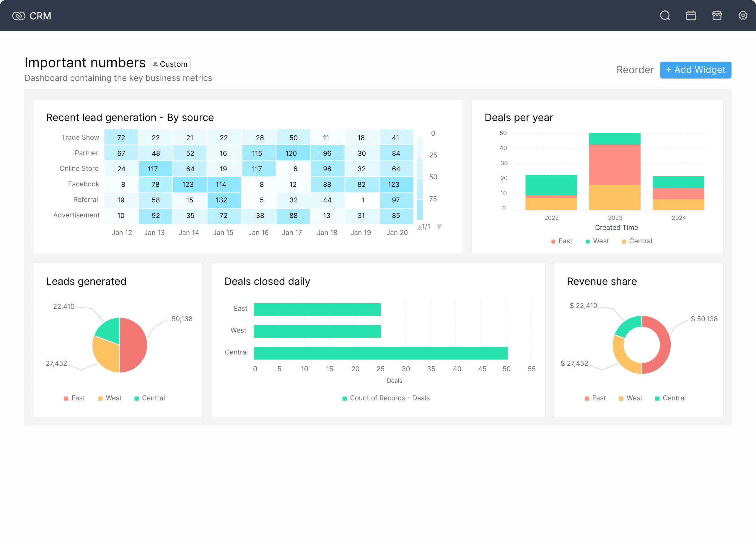This screenshot has width=756, height=547.
Task: Click heatmap cell Partner Jan 17 value 120
Action: click(293, 153)
